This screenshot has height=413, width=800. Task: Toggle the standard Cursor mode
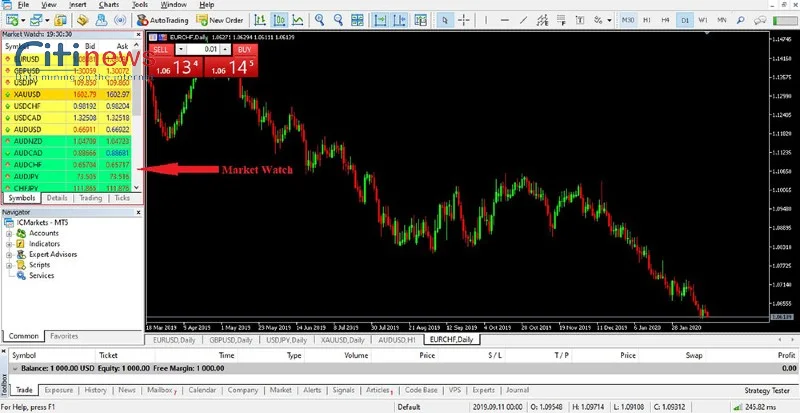445,20
